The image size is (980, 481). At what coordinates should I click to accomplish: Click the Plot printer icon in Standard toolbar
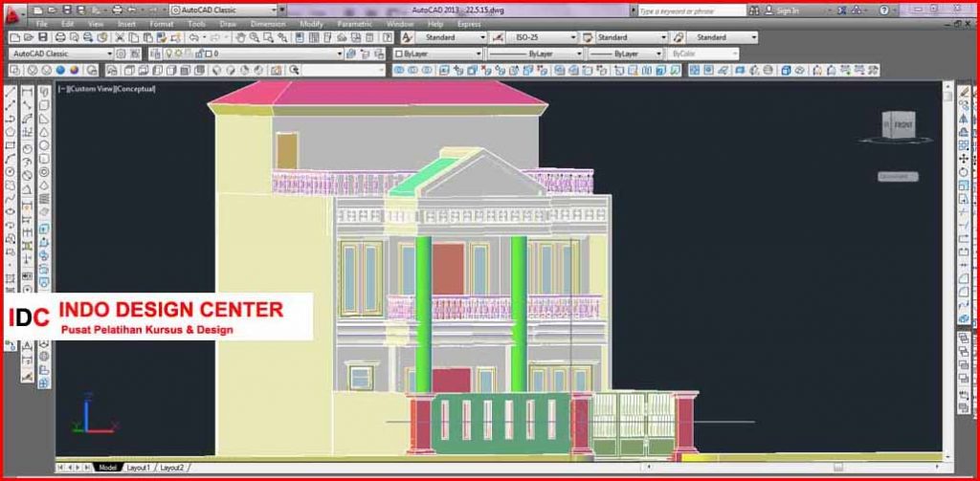click(x=60, y=37)
